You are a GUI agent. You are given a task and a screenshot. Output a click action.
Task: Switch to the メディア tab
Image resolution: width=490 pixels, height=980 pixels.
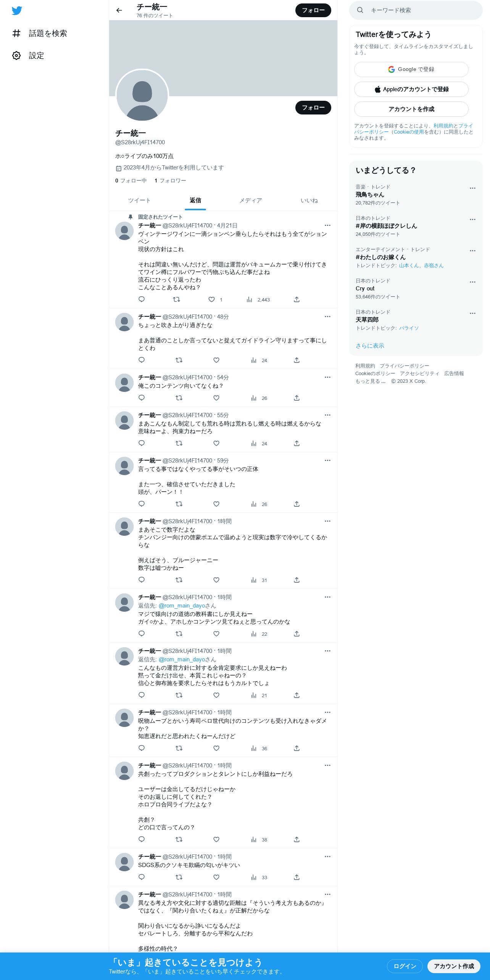pyautogui.click(x=251, y=200)
